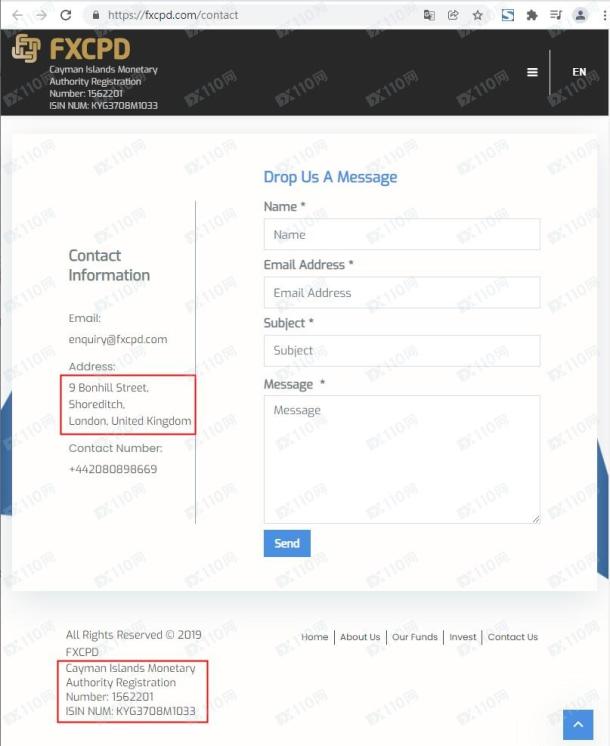Image resolution: width=610 pixels, height=746 pixels.
Task: Open the Home footer link
Action: tap(315, 637)
